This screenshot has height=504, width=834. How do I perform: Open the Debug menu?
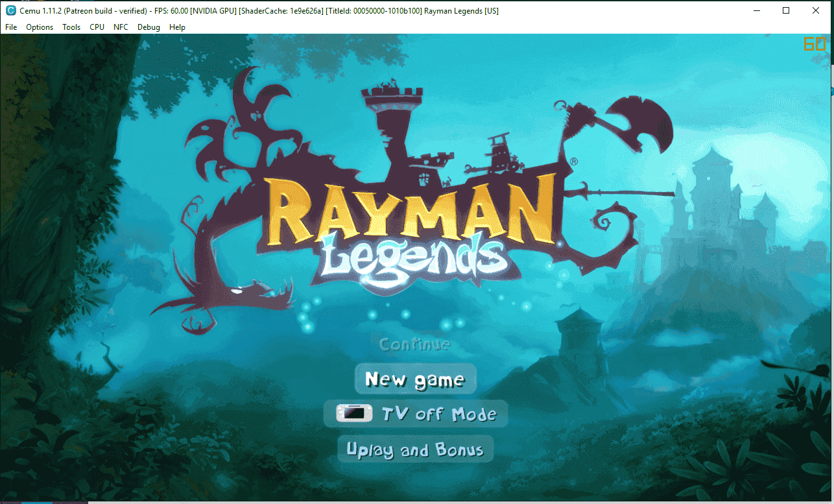[149, 27]
